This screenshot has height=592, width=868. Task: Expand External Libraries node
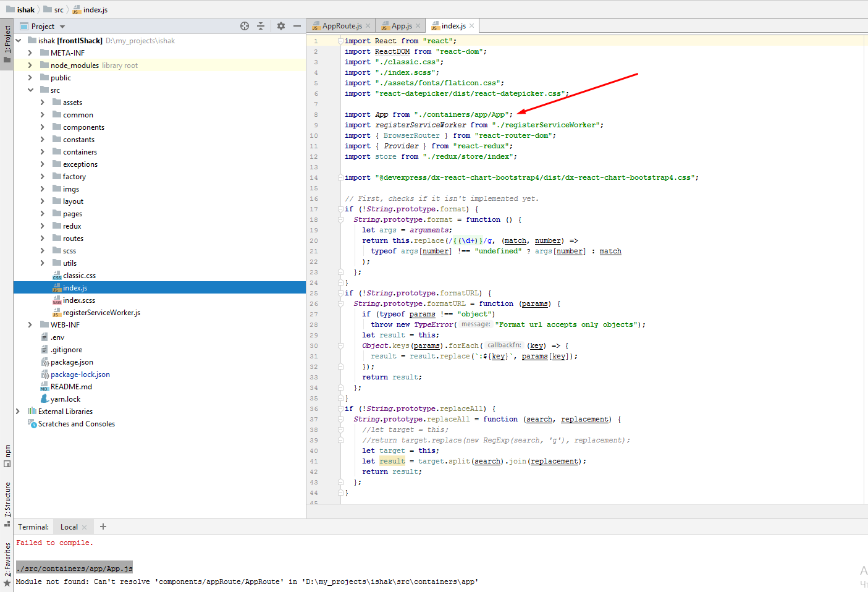click(x=18, y=412)
